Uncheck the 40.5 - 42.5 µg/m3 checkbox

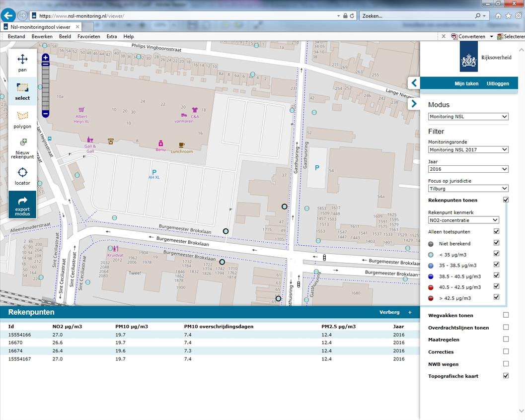496,286
